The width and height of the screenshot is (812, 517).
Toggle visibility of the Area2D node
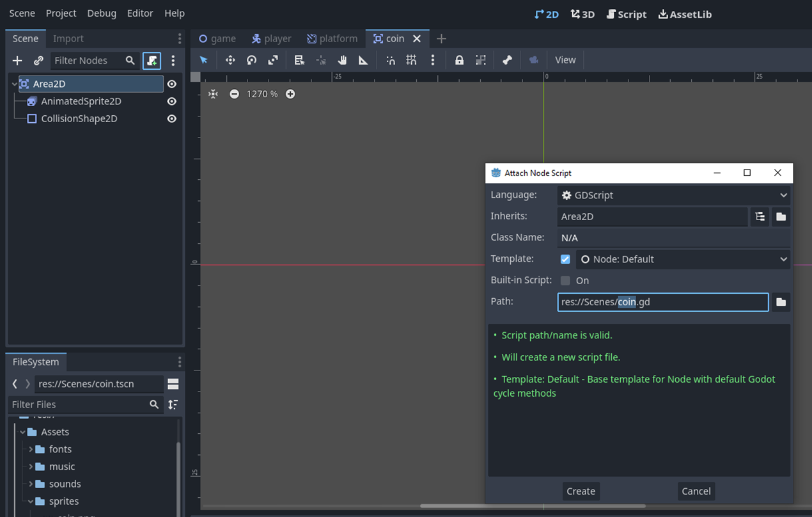click(x=171, y=84)
